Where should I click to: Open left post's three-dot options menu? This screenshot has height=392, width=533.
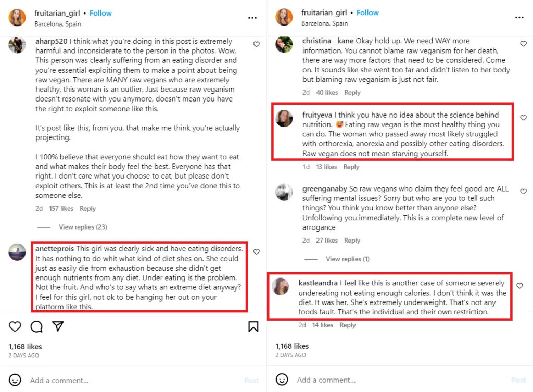(x=252, y=18)
